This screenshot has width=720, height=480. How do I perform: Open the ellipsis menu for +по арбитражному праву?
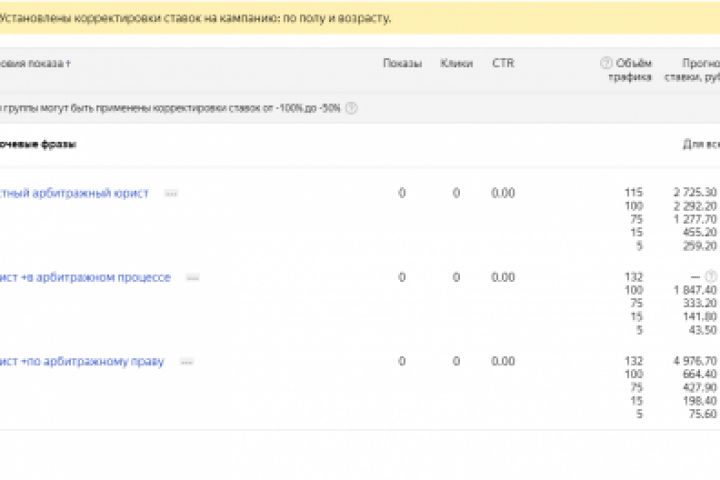click(x=186, y=362)
